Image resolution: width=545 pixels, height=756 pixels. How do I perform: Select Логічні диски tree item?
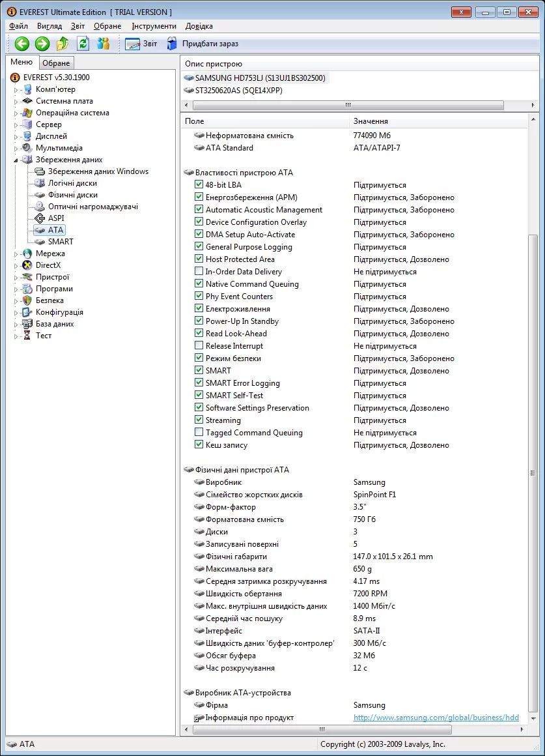[x=66, y=183]
